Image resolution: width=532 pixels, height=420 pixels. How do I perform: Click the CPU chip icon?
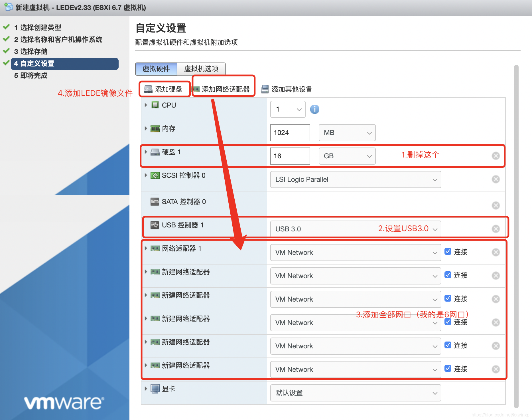155,105
